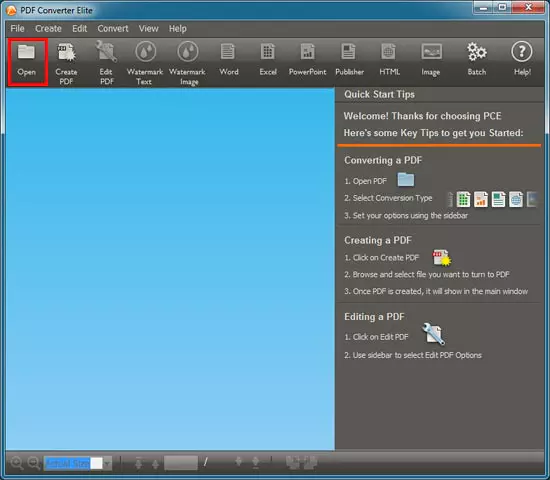Open the File menu
Image resolution: width=550 pixels, height=480 pixels.
coord(18,28)
